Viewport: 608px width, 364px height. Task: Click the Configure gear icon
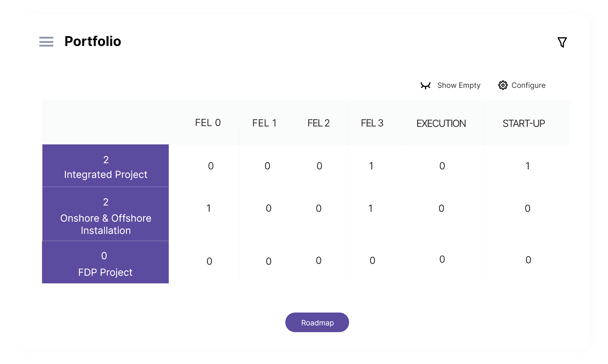(503, 85)
